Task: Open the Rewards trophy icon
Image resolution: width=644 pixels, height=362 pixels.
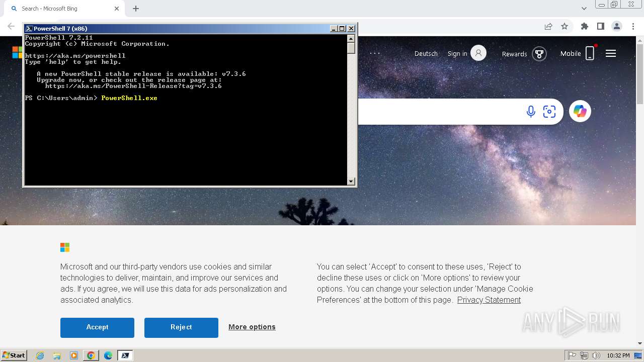Action: (x=539, y=54)
